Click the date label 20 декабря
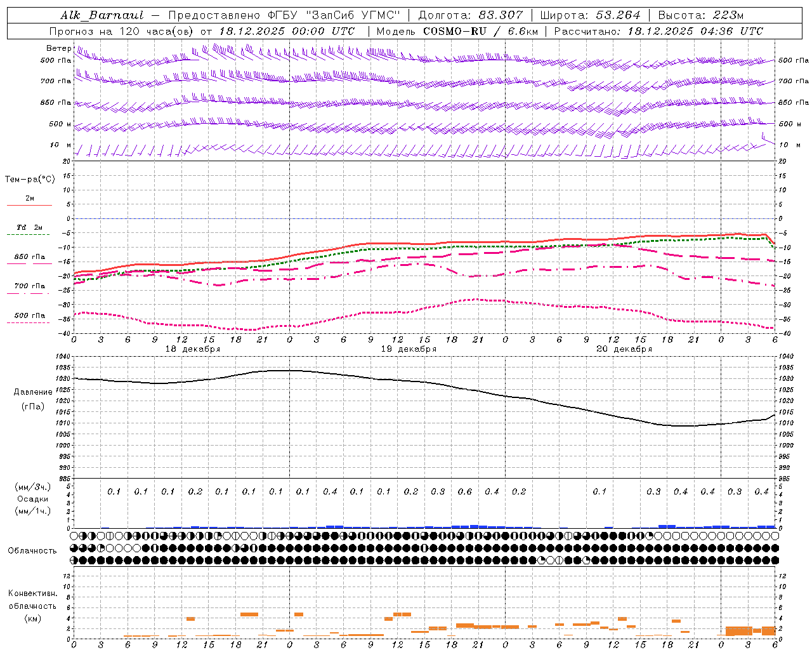 point(624,349)
